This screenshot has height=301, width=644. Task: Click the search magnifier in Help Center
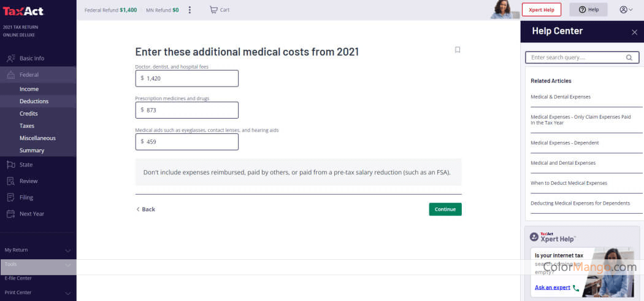pyautogui.click(x=629, y=58)
